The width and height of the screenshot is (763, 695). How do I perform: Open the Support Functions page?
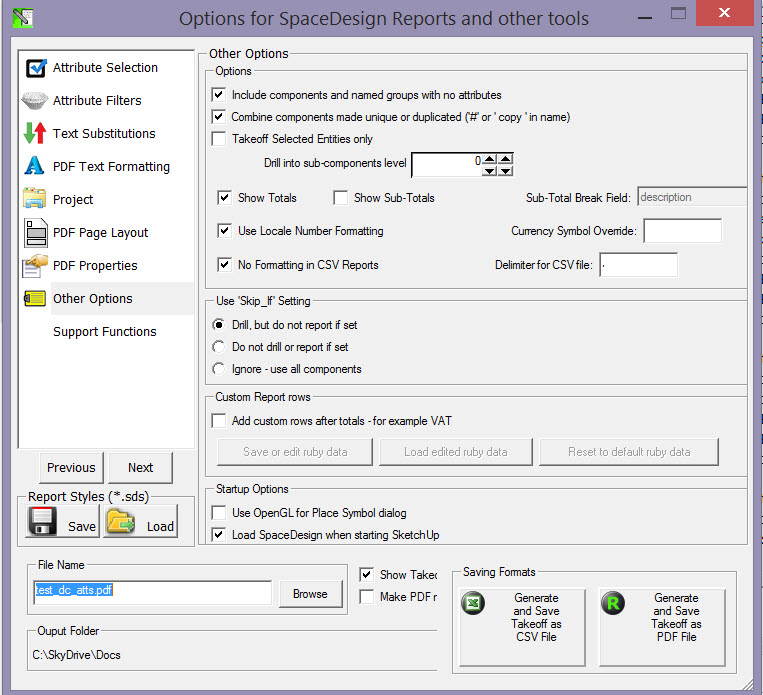[x=105, y=332]
